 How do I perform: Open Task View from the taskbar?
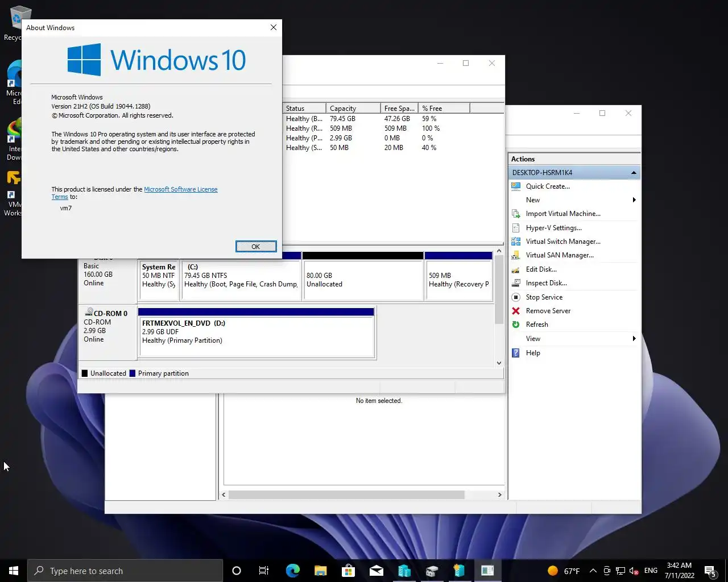coord(264,571)
